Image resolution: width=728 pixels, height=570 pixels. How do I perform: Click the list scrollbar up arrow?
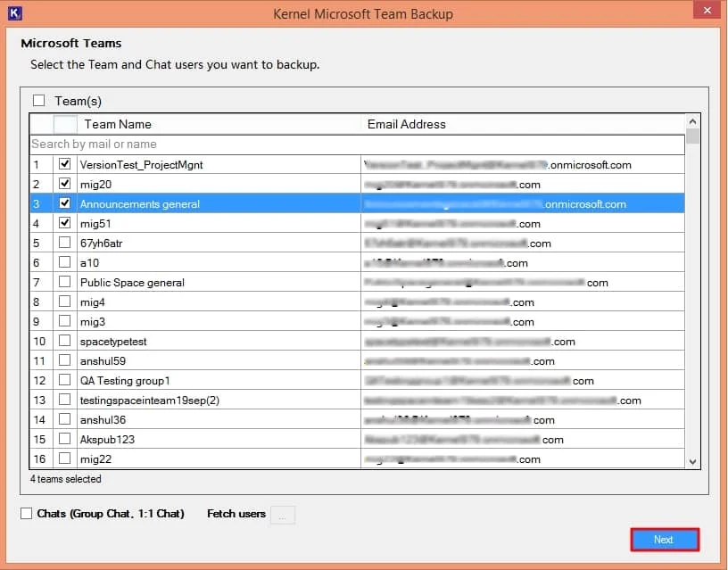692,121
